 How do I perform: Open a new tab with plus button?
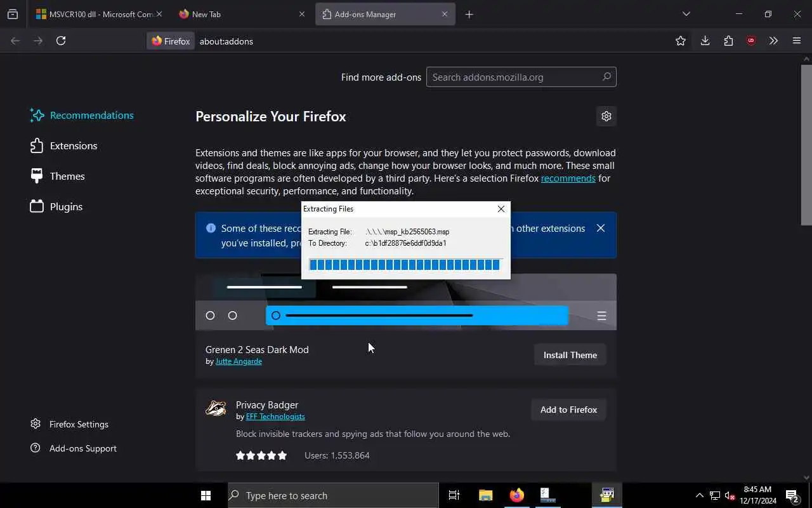pos(469,14)
